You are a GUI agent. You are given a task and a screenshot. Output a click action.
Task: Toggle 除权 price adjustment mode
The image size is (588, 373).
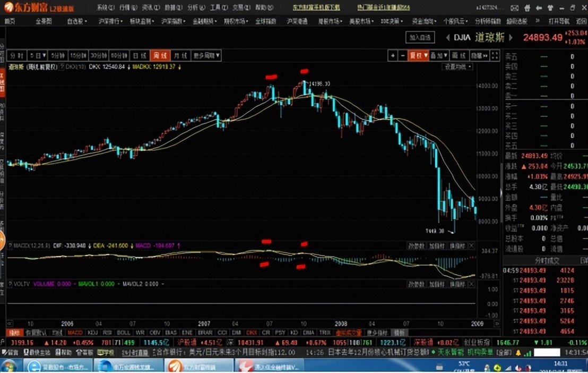click(417, 55)
